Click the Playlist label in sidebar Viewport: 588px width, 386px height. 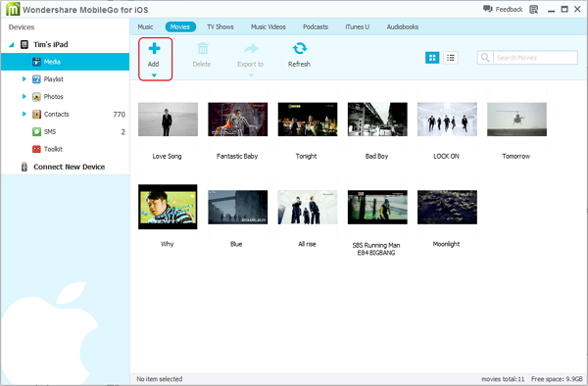[x=53, y=79]
